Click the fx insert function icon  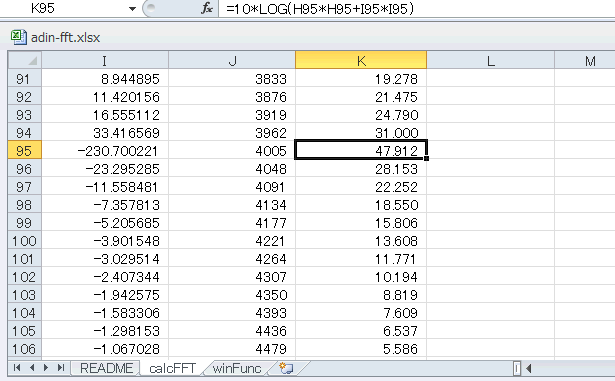(x=207, y=8)
